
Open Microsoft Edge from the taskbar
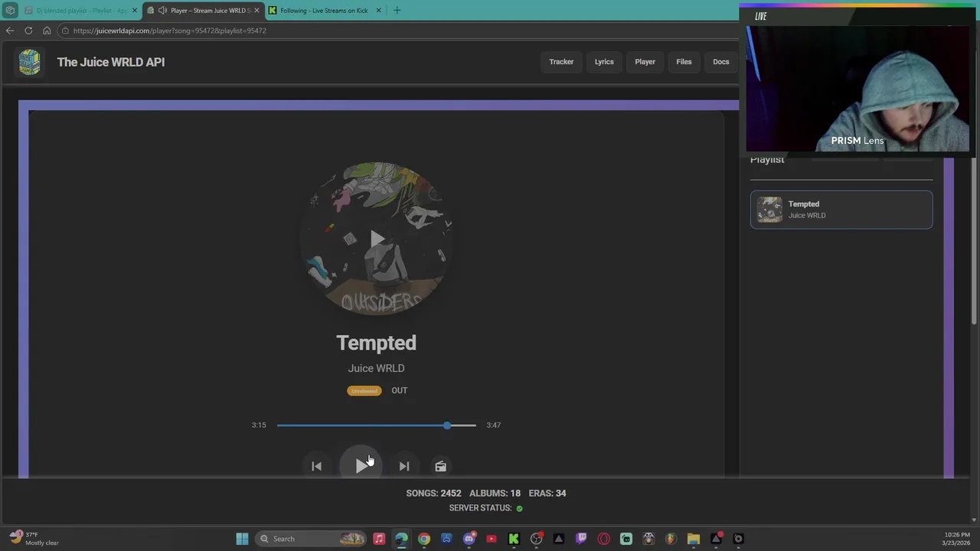[x=401, y=539]
